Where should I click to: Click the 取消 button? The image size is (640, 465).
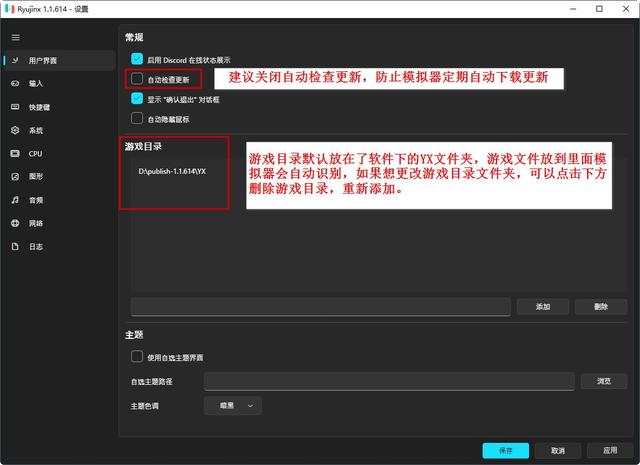coord(558,450)
